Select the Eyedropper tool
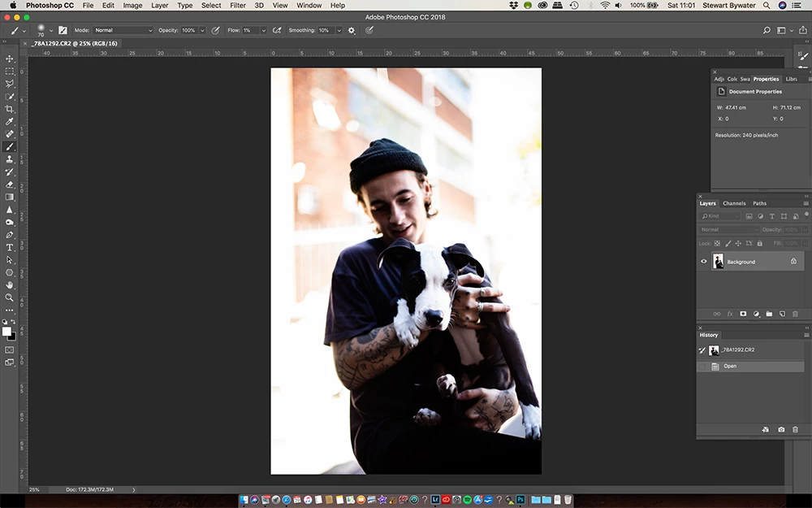 (9, 121)
